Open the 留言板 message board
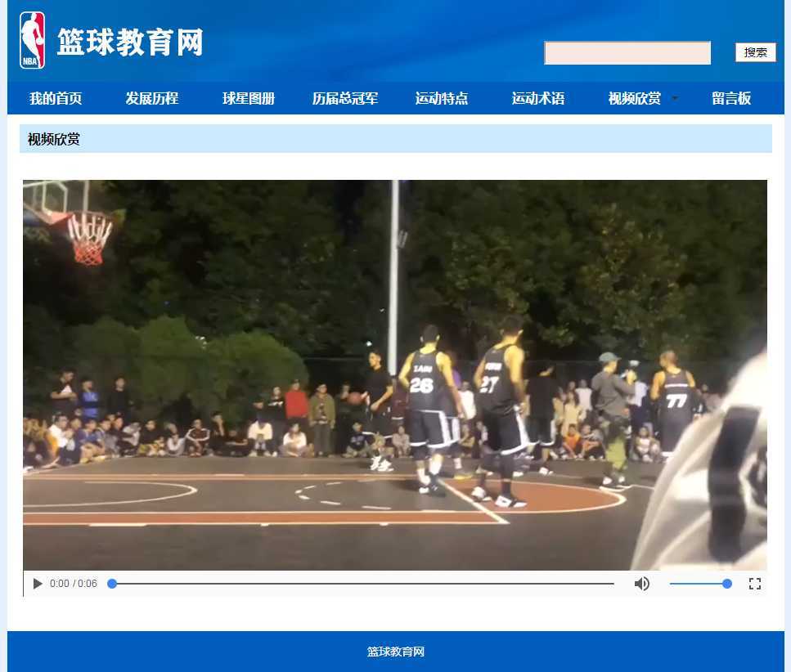Viewport: 791px width, 672px height. 731,99
